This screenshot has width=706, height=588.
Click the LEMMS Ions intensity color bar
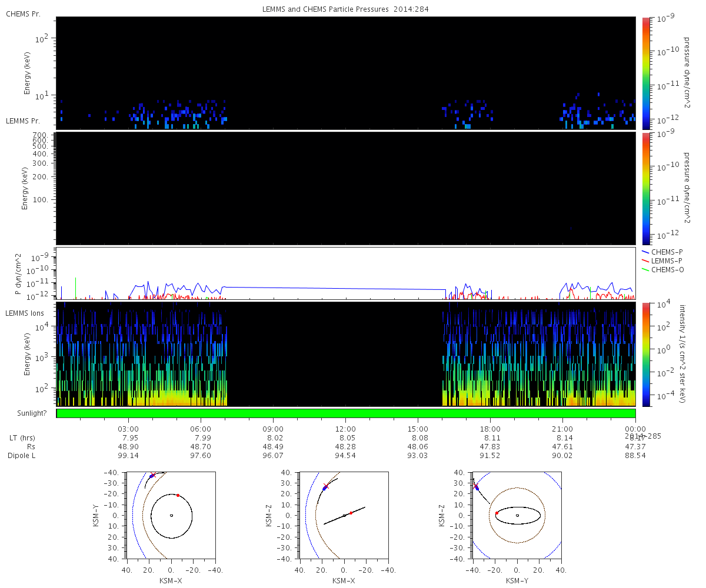645,354
